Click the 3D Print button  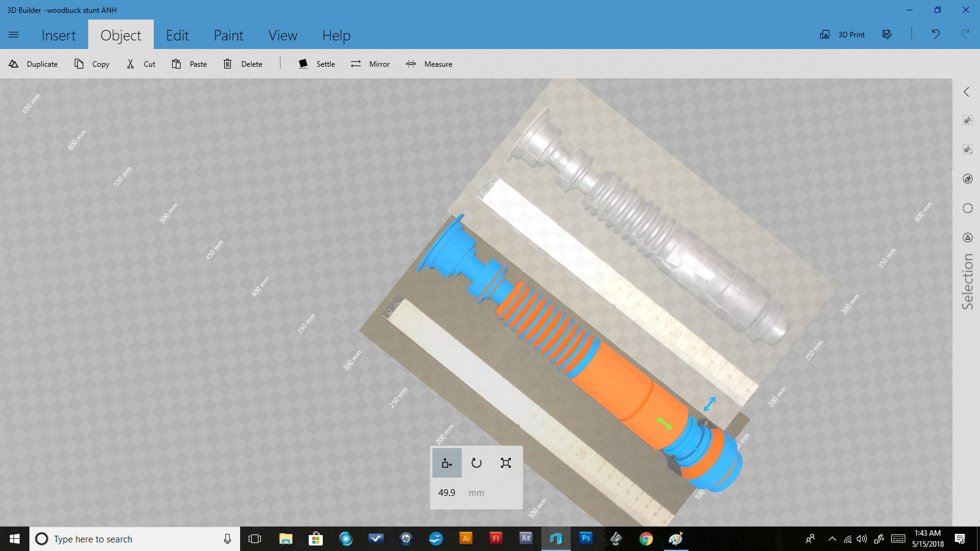[842, 35]
